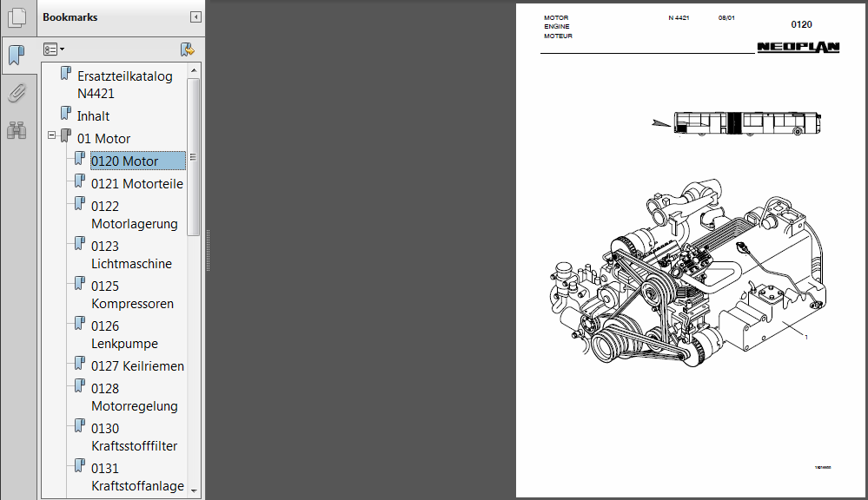
Task: Select the 01 Motor bookmark
Action: tap(103, 139)
